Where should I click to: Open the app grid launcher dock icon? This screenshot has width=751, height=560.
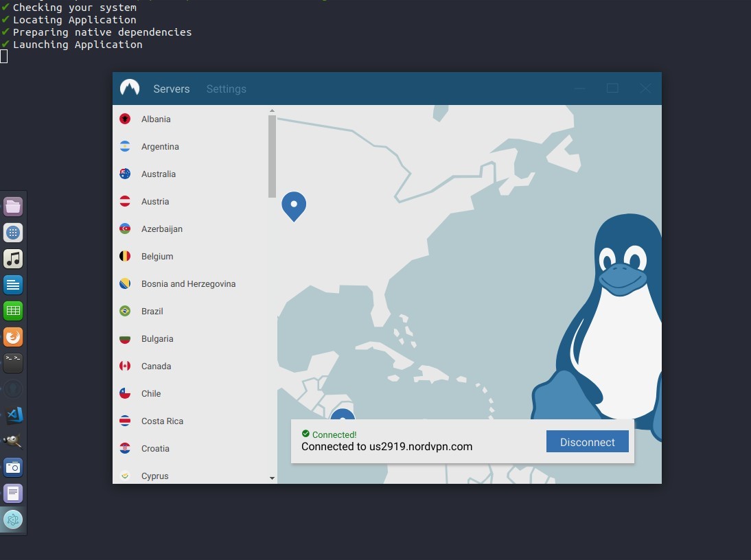click(x=13, y=233)
